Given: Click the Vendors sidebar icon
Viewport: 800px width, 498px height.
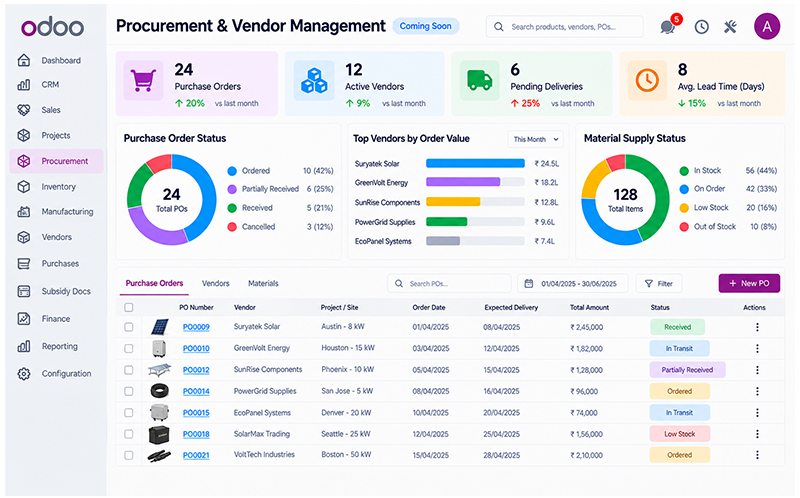Looking at the screenshot, I should pos(23,237).
